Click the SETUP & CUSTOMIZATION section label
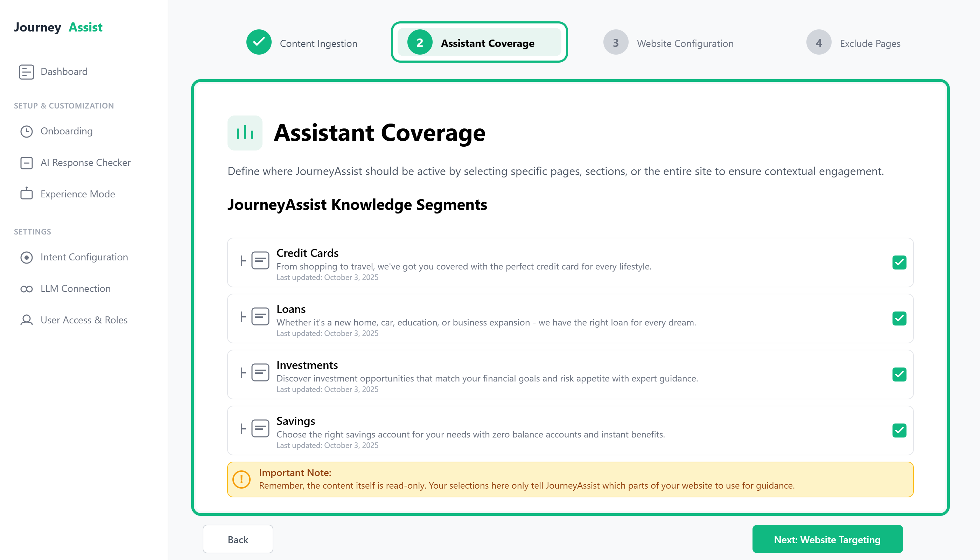 (x=64, y=106)
